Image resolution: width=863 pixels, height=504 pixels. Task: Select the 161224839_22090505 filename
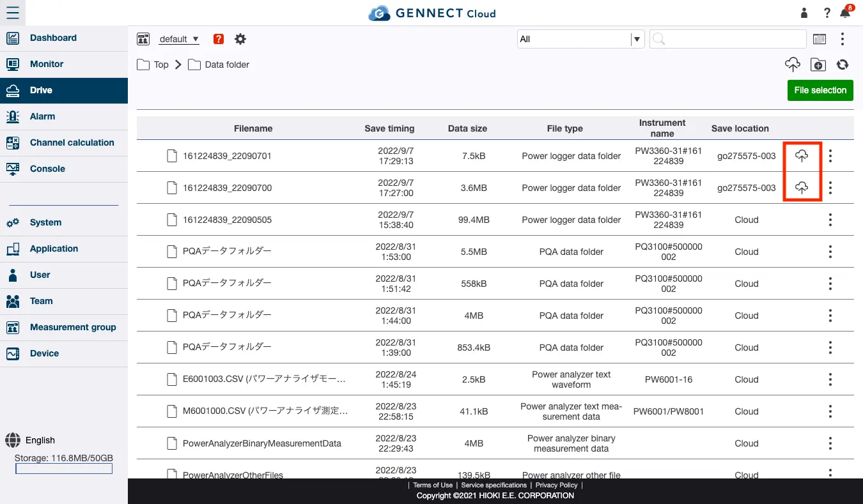point(227,220)
